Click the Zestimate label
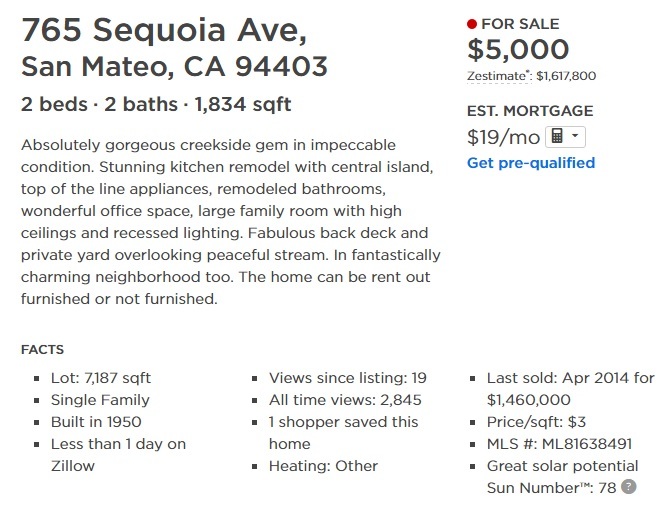Viewport: 664px width, 507px height. 499,76
